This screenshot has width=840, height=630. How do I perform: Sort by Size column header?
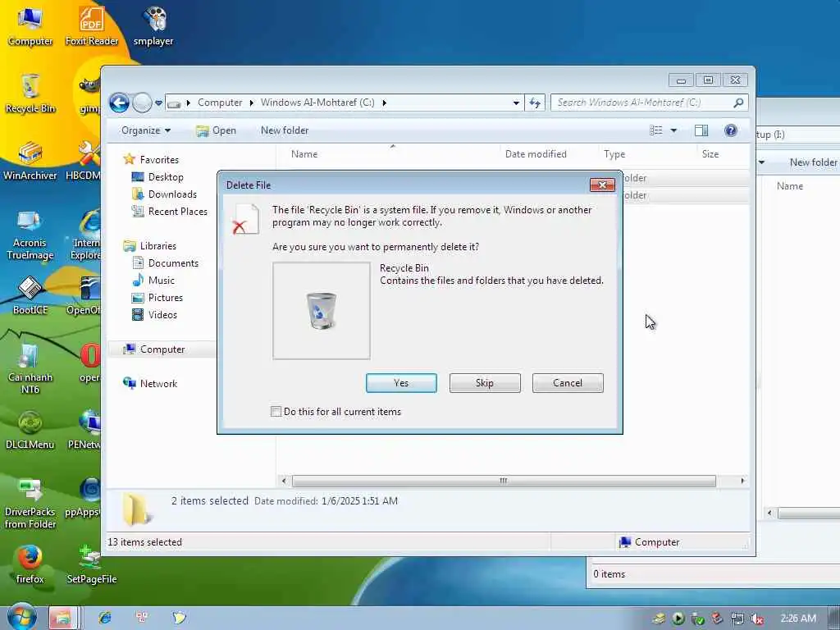(x=710, y=153)
